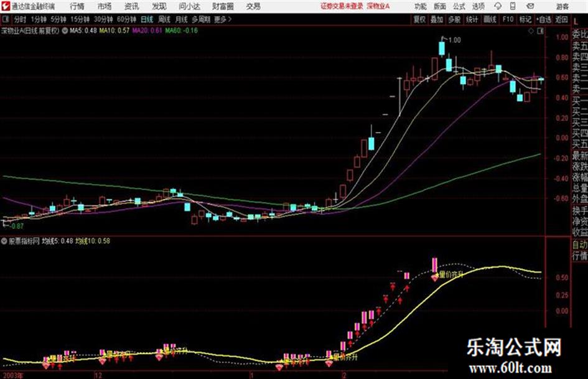Expand the 更多 periods list
Viewport: 588px width, 379px height.
pyautogui.click(x=223, y=19)
